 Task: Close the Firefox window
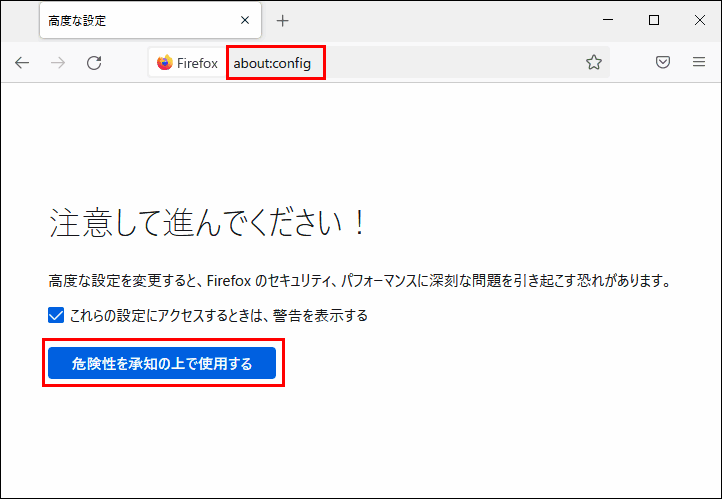[x=699, y=20]
